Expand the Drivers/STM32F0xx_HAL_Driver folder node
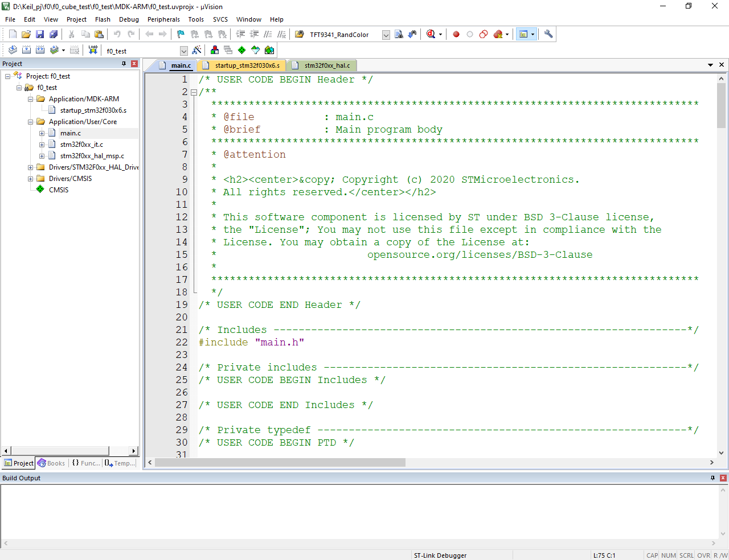The width and height of the screenshot is (729, 560). [31, 167]
